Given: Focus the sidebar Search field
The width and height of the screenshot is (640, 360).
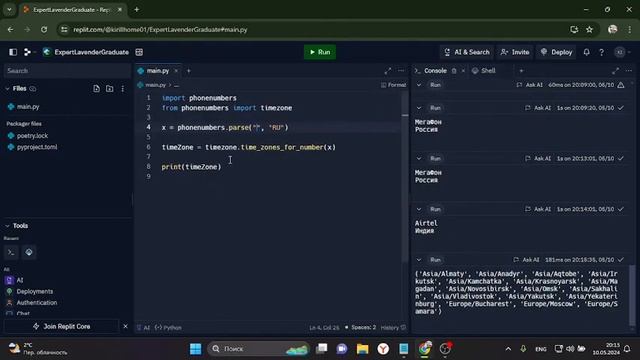Looking at the screenshot, I should [67, 71].
